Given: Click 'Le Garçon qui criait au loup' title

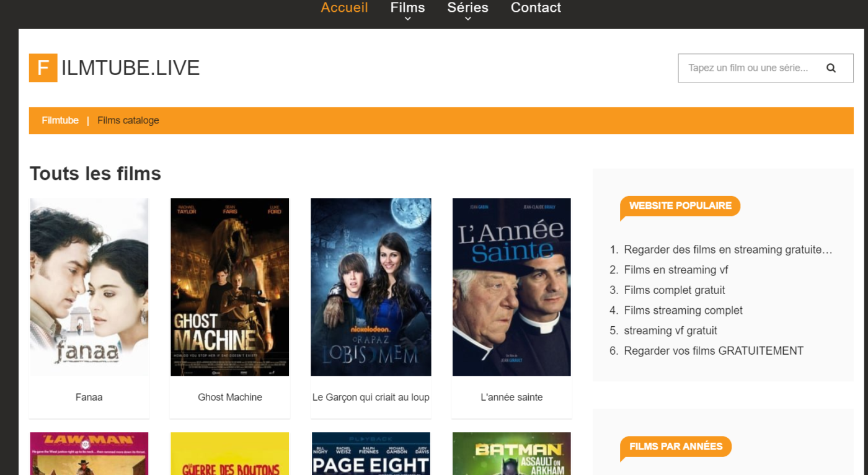Looking at the screenshot, I should [371, 397].
